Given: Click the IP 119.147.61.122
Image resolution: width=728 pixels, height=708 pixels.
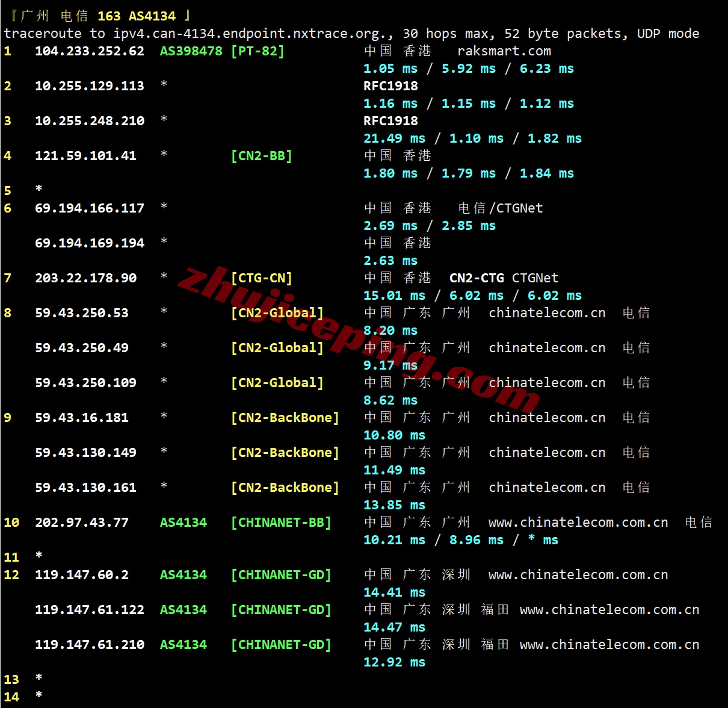Looking at the screenshot, I should pyautogui.click(x=90, y=610).
